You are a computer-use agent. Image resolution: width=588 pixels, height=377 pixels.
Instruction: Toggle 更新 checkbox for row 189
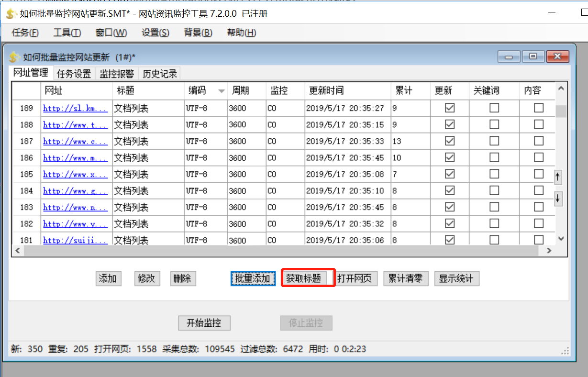coord(450,108)
